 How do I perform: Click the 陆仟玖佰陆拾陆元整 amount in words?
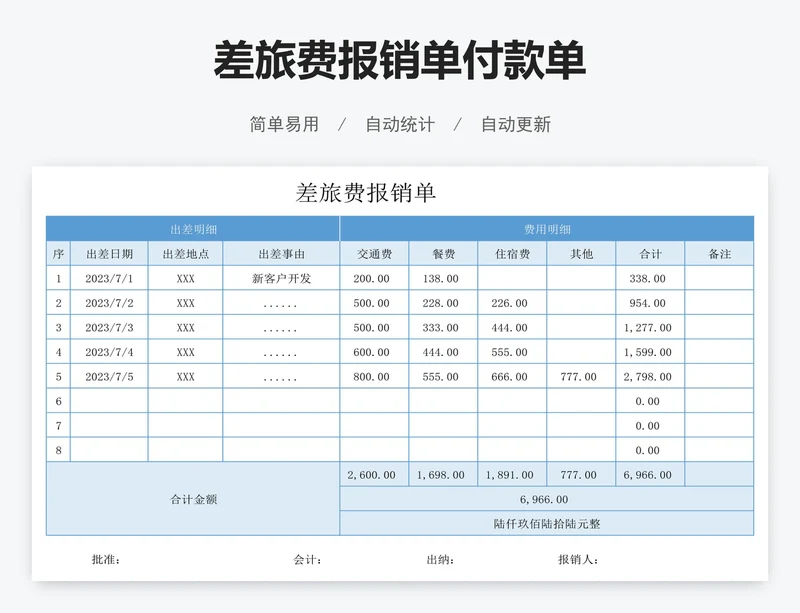[x=547, y=524]
